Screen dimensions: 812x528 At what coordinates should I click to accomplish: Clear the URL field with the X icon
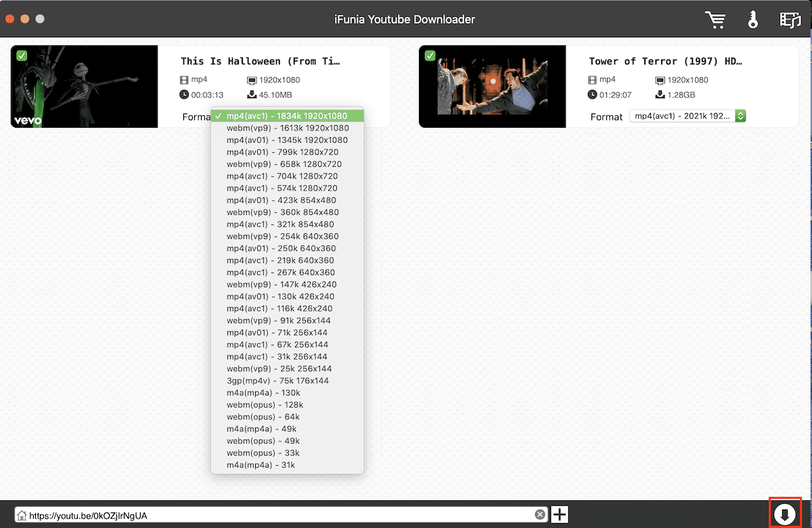click(540, 515)
